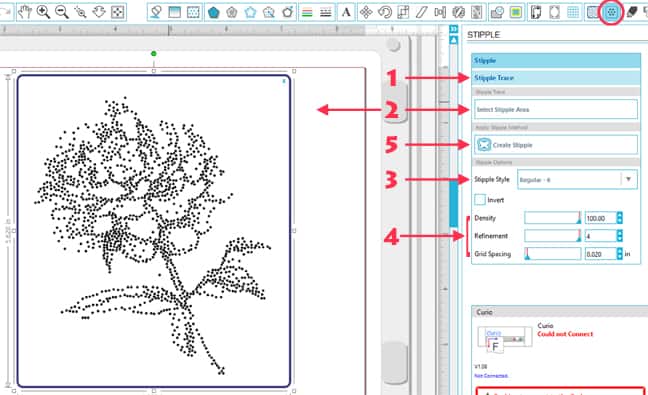This screenshot has width=648, height=395.
Task: Click the Grid Spacing value field
Action: tap(600, 254)
